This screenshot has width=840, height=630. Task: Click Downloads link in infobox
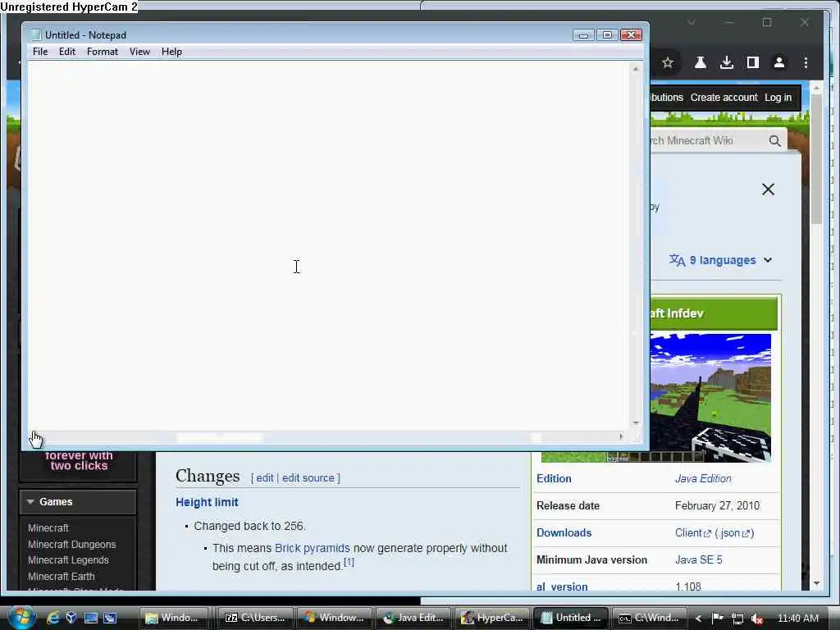click(x=564, y=532)
